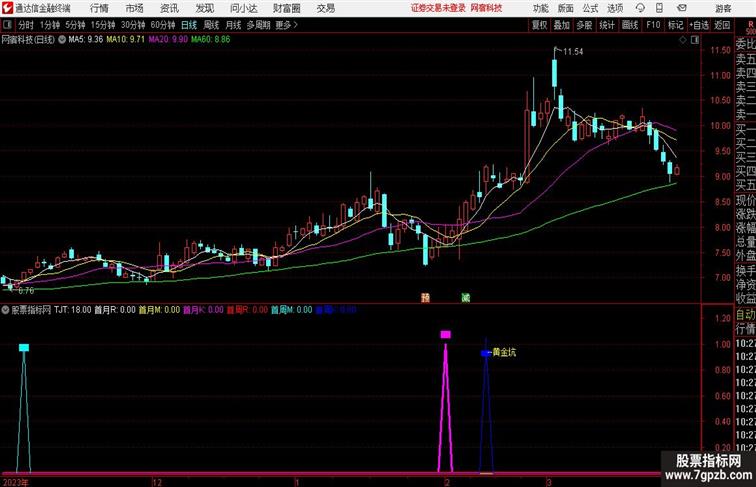The height and width of the screenshot is (487, 756).
Task: Click the diamond icon at chart top right
Action: tap(683, 40)
